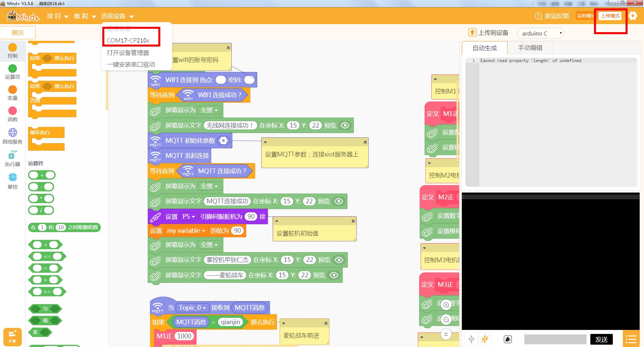Select the 掌控 chip category icon

(12, 177)
